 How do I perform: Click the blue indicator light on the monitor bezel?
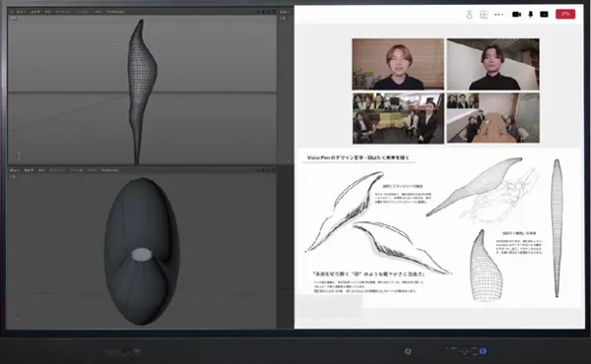pyautogui.click(x=483, y=351)
